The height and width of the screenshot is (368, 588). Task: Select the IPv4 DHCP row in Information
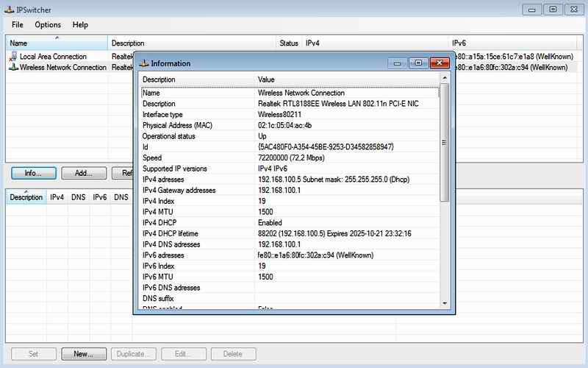coord(198,222)
